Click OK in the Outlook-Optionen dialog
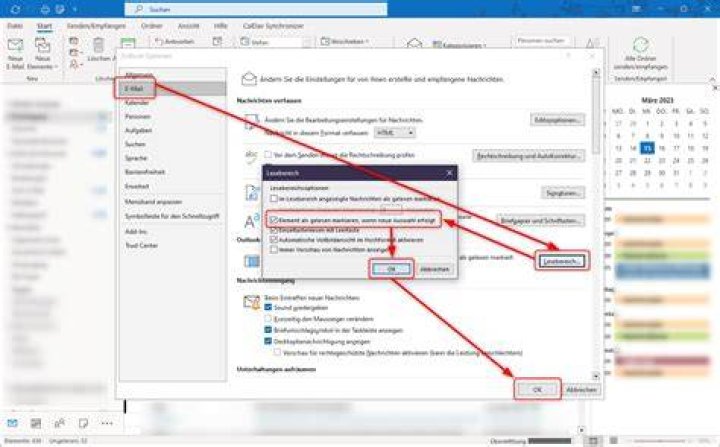Image resolution: width=720 pixels, height=447 pixels. (537, 390)
